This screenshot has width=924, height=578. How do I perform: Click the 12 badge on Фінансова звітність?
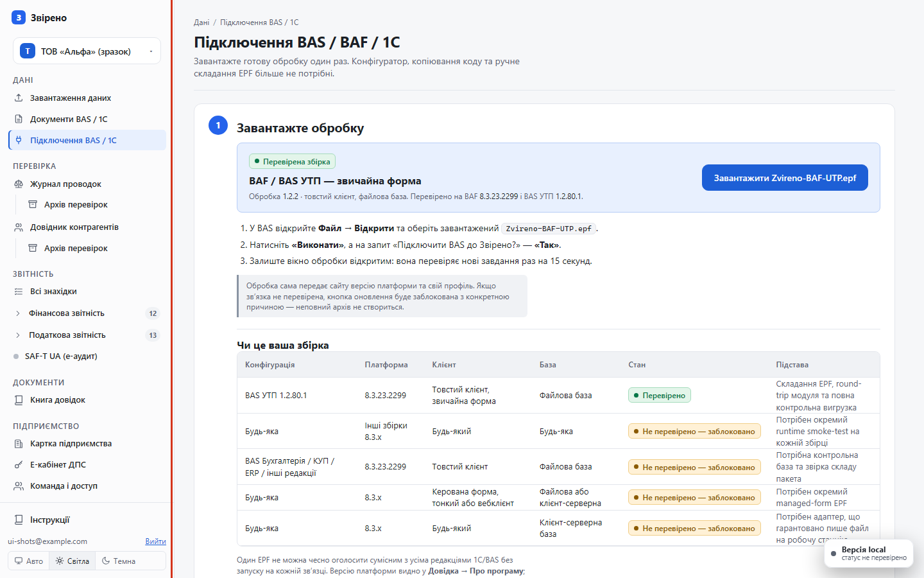point(153,313)
